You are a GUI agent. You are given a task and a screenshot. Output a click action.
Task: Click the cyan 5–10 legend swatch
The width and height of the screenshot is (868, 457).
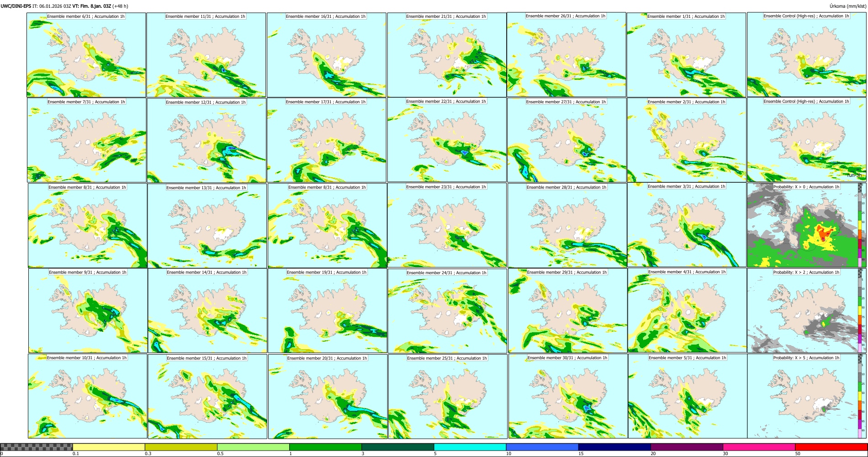470,447
